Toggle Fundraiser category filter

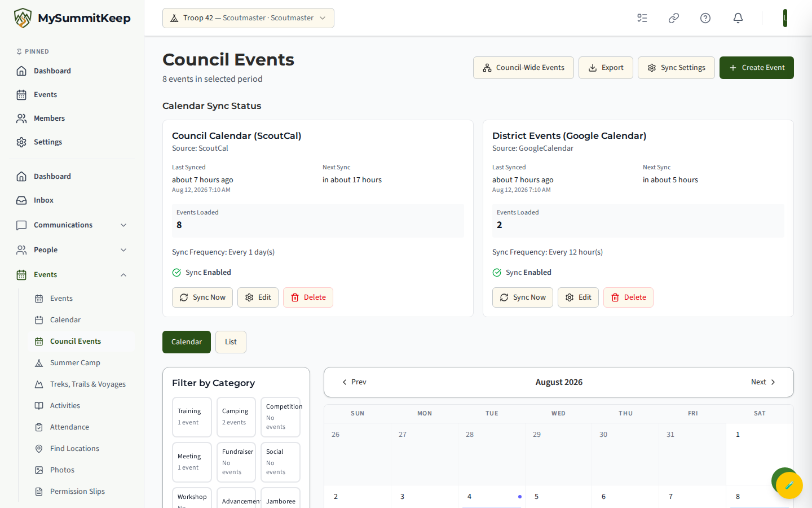click(x=236, y=462)
